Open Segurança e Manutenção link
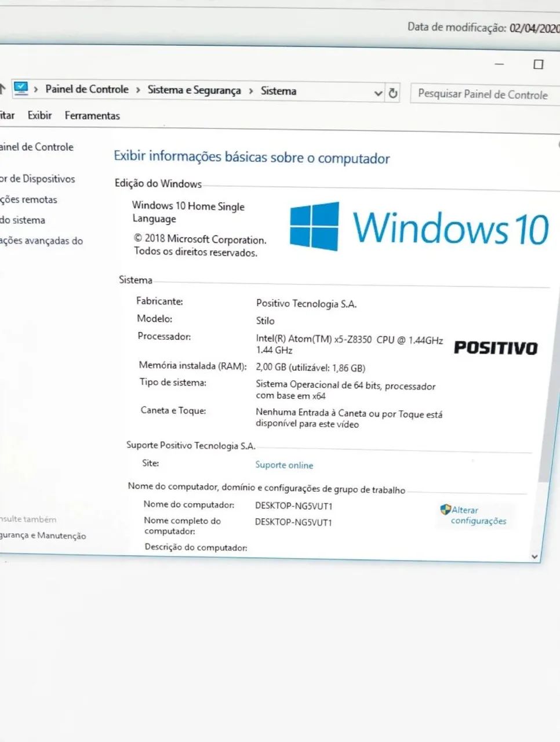Screen dimensions: 560x742 coord(43,536)
